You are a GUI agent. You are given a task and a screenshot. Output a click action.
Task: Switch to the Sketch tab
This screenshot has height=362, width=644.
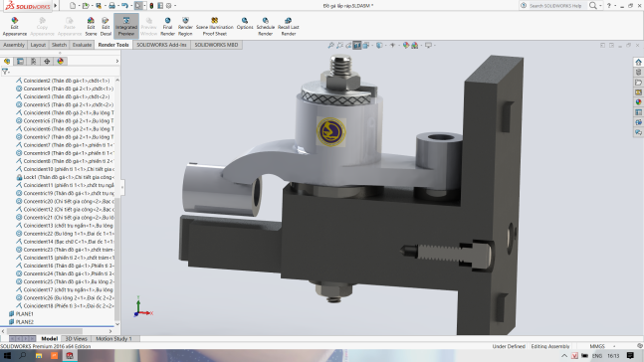(59, 45)
